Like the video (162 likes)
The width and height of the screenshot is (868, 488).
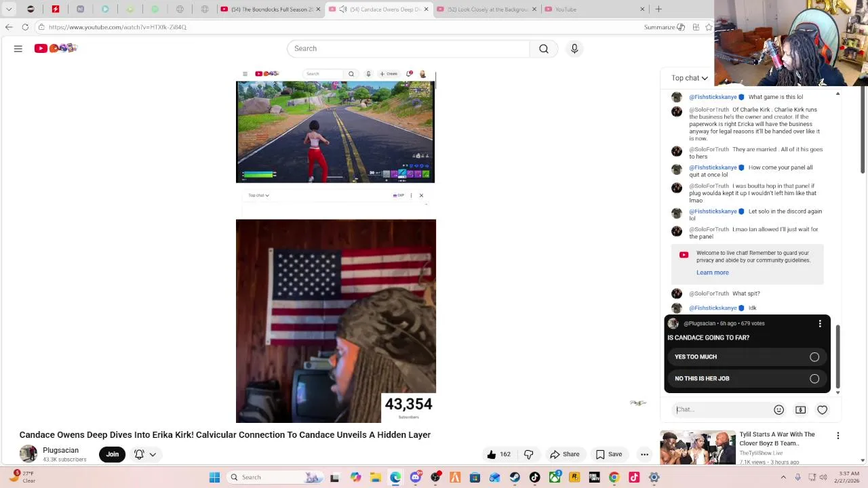click(498, 454)
